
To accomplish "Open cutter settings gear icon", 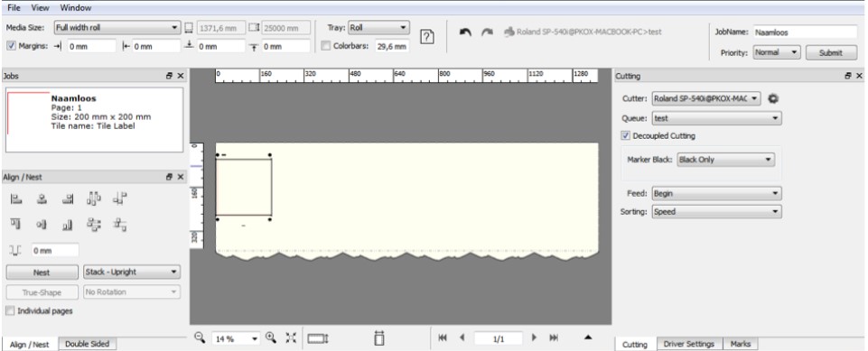I will (x=773, y=98).
